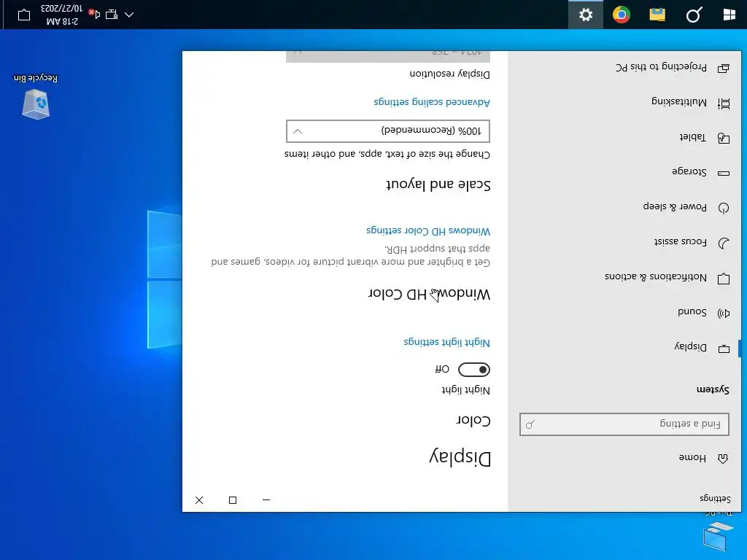Maximize the Settings window
The height and width of the screenshot is (560, 747).
(233, 500)
